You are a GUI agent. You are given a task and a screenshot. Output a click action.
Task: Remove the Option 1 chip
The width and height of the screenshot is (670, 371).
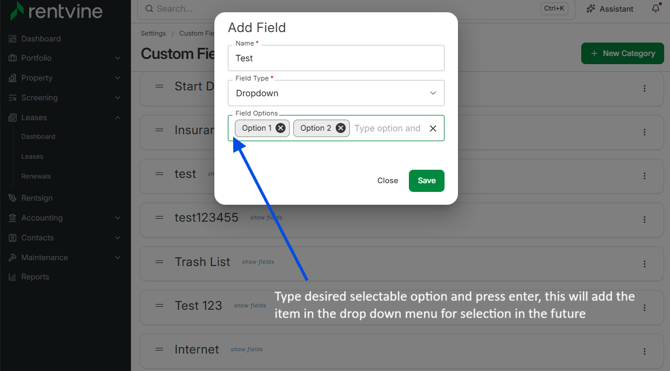coord(280,128)
